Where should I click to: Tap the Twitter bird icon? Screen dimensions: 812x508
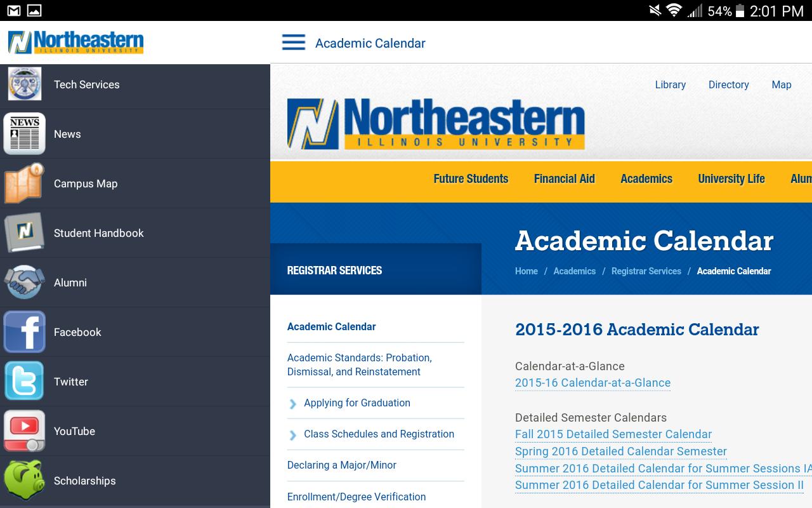[25, 381]
